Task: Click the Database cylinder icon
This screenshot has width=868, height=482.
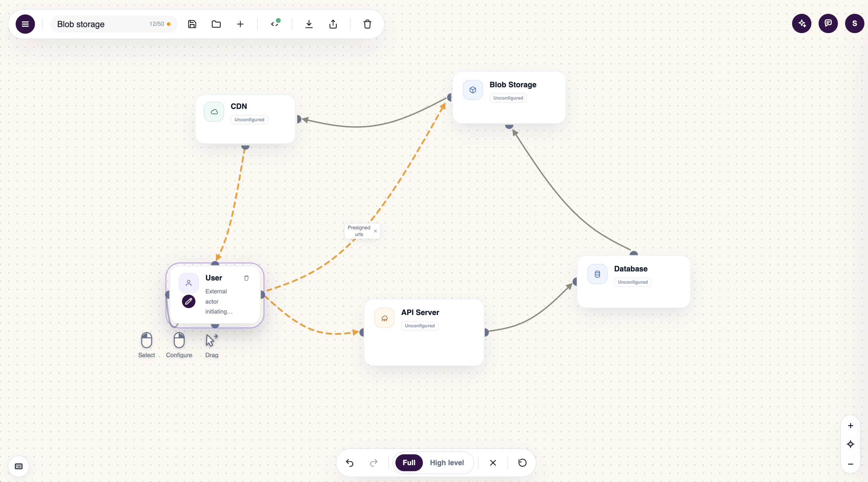Action: [598, 274]
